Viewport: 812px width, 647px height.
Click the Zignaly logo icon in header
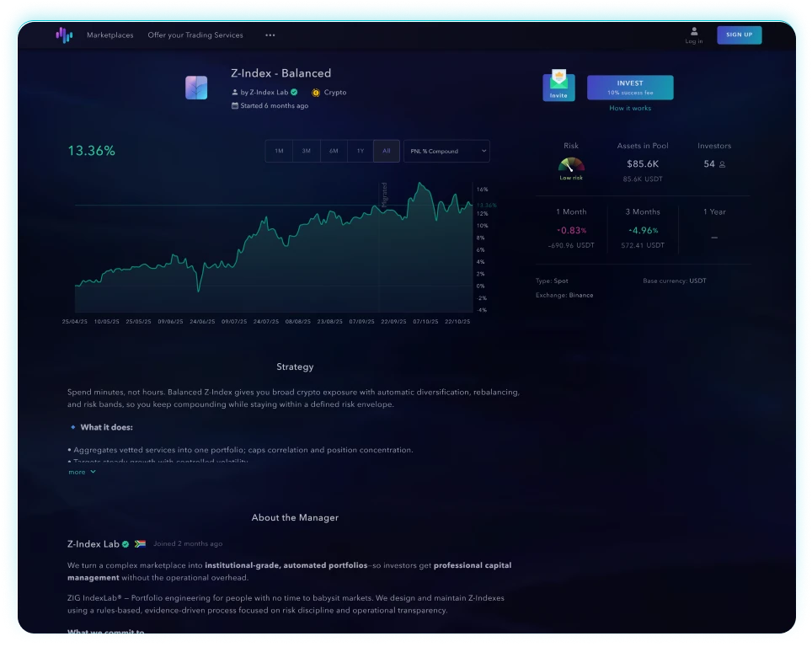[x=64, y=35]
